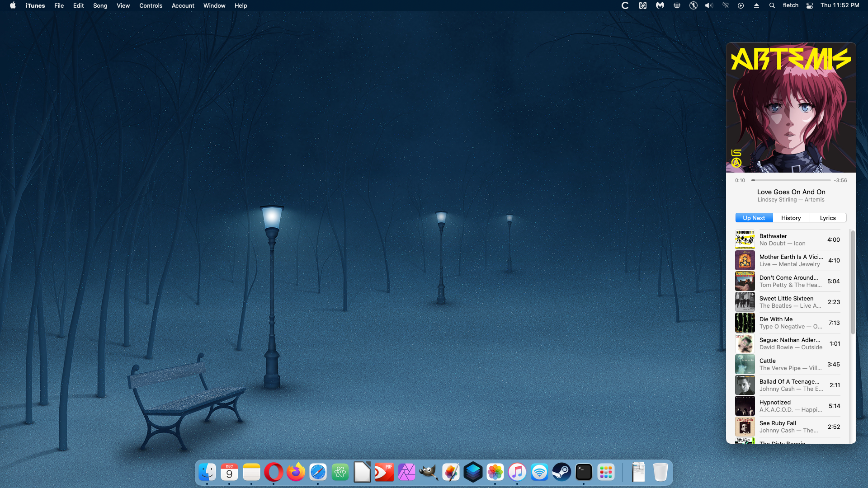This screenshot has height=488, width=868.
Task: Launch the Notes app from the Dock
Action: pos(251,473)
